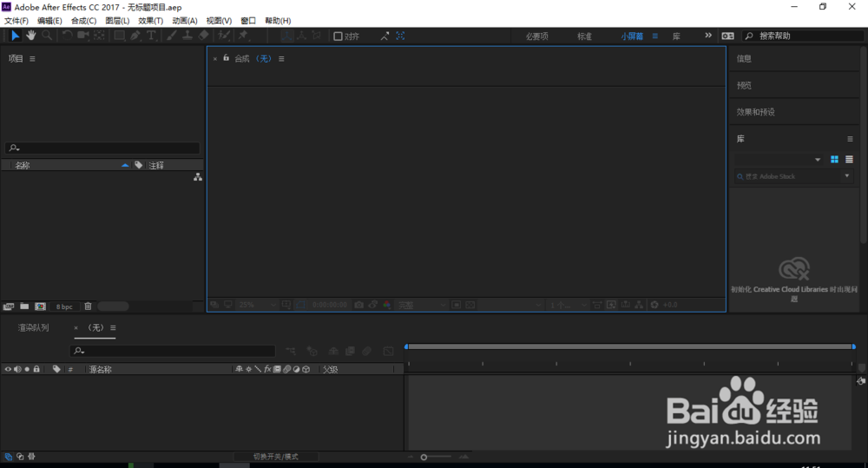Select the Rectangle shape tool
Image resolution: width=868 pixels, height=468 pixels.
click(119, 36)
